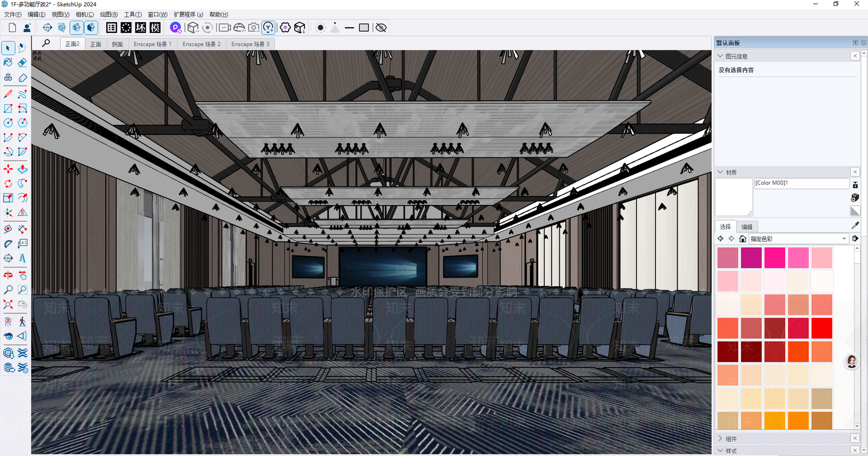868x456 pixels.
Task: Select the Move tool with four red arrows
Action: click(x=8, y=169)
